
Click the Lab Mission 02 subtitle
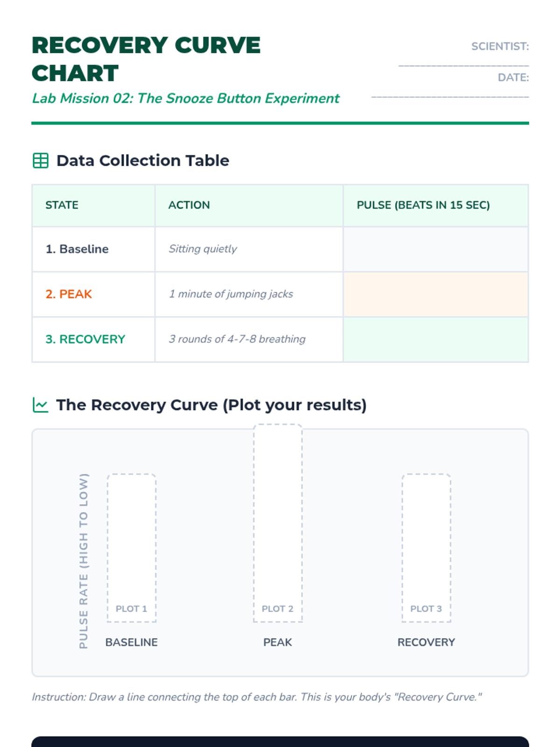pyautogui.click(x=186, y=99)
